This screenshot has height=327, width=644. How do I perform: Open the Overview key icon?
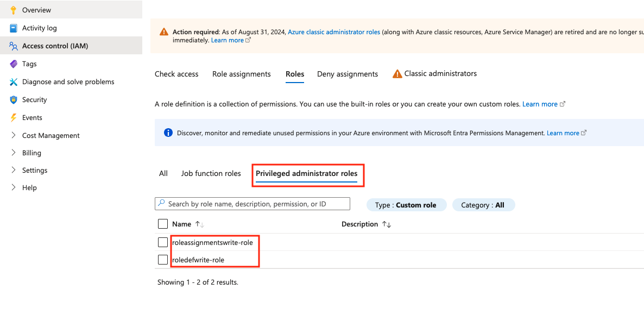(14, 10)
